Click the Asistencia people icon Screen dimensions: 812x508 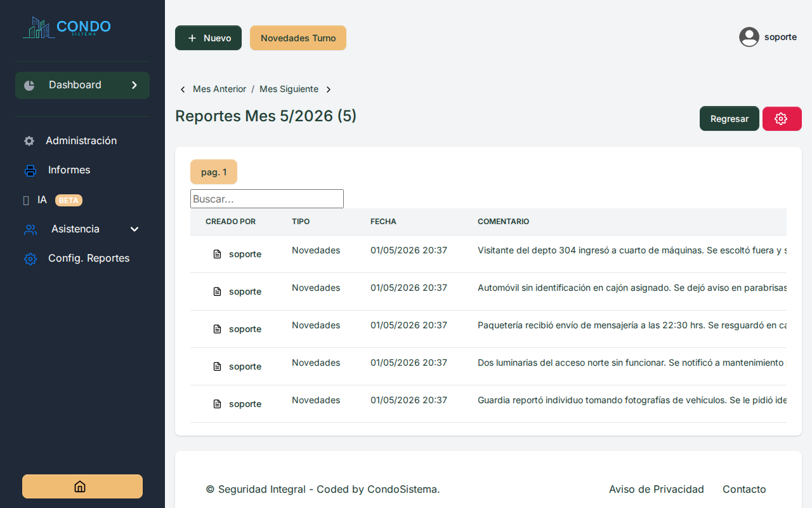coord(30,229)
